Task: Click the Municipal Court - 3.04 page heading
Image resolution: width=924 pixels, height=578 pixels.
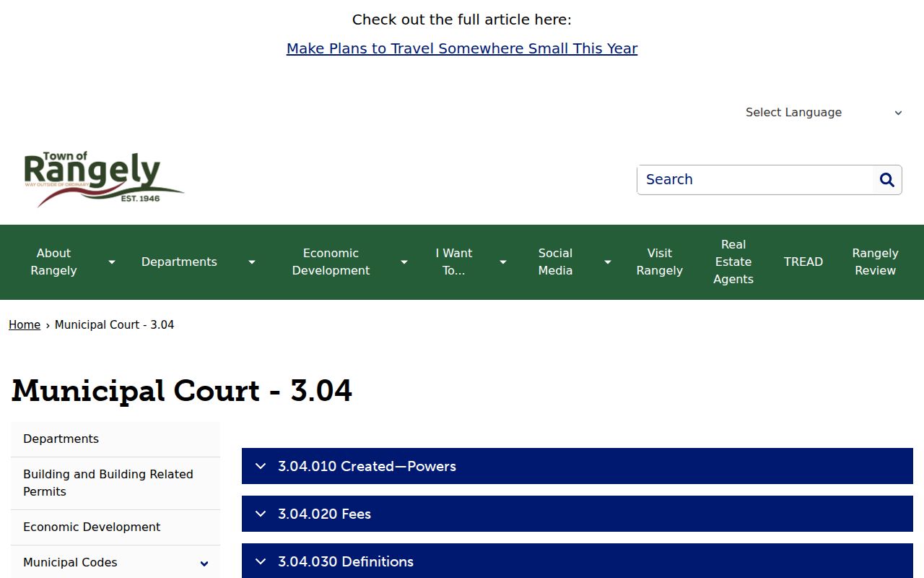Action: click(182, 391)
